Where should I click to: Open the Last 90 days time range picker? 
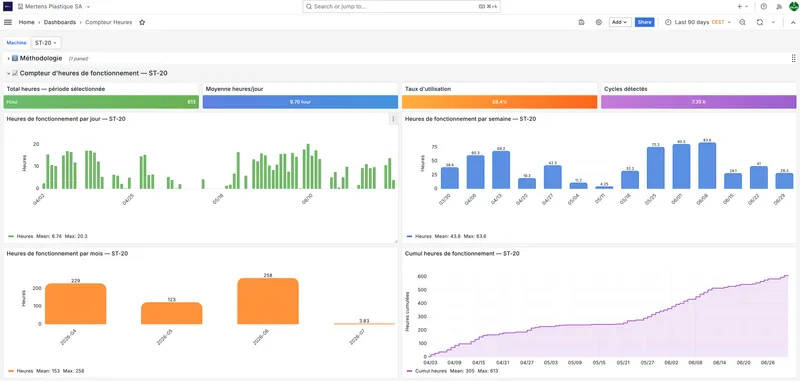[x=698, y=22]
